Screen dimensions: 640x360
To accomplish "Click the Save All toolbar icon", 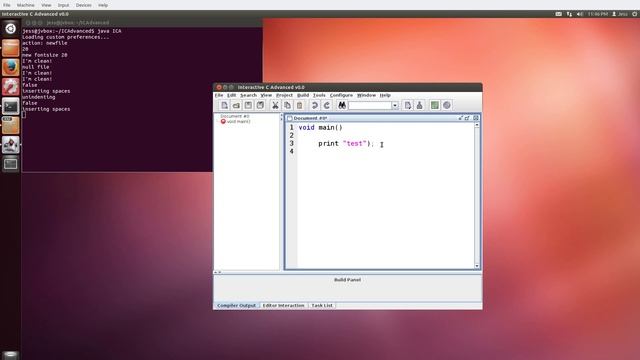I will (x=260, y=105).
